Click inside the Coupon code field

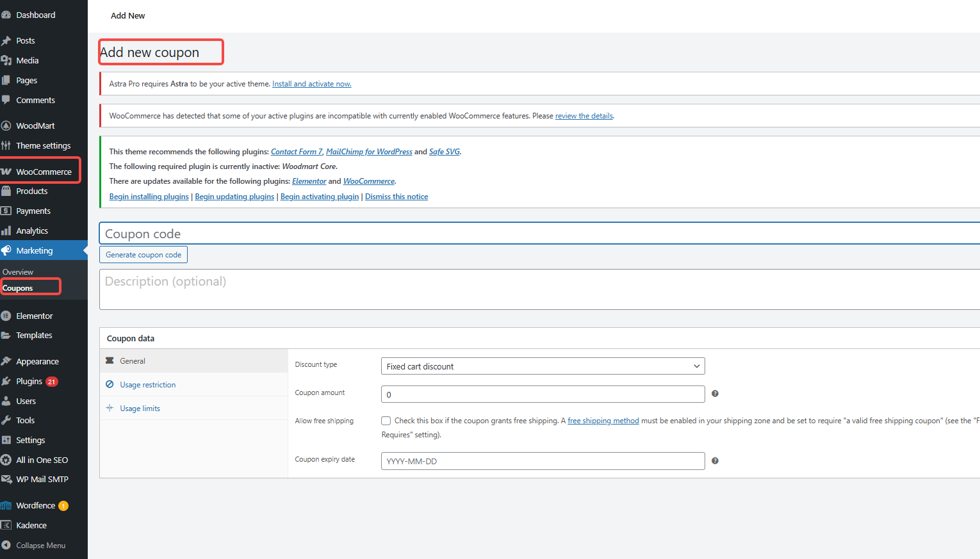coord(384,232)
